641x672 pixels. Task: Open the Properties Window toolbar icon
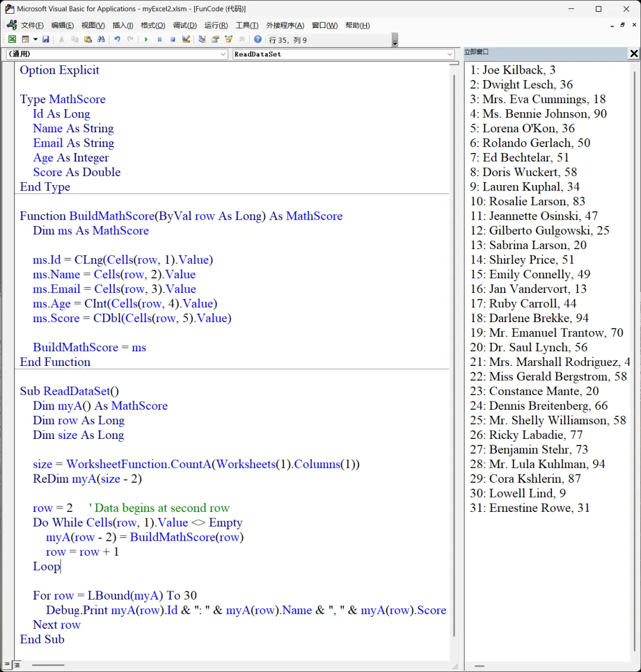coord(215,39)
